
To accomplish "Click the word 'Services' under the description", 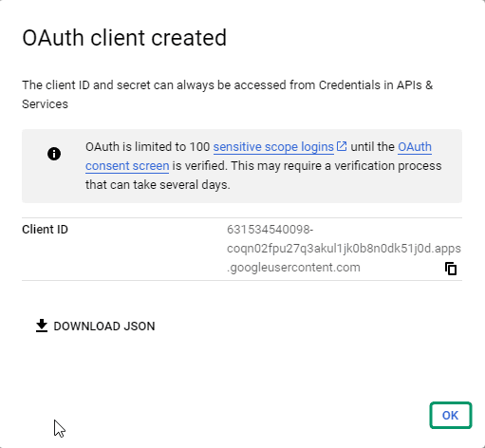I will [45, 104].
